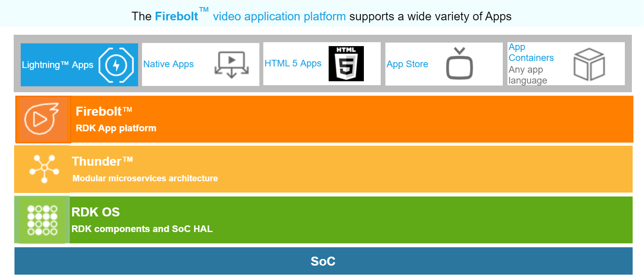This screenshot has width=644, height=275.
Task: Click the bold Firebolt word in title
Action: (x=176, y=16)
